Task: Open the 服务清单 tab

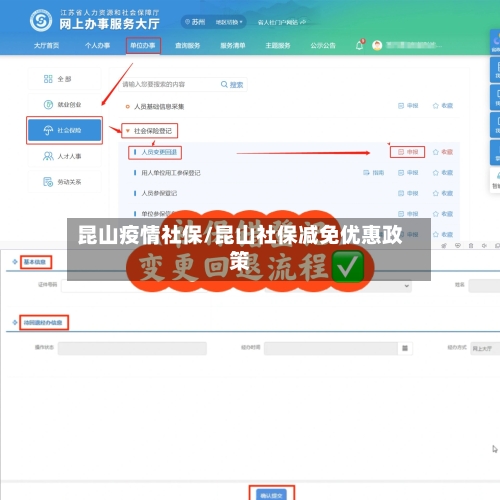Action: pos(233,45)
